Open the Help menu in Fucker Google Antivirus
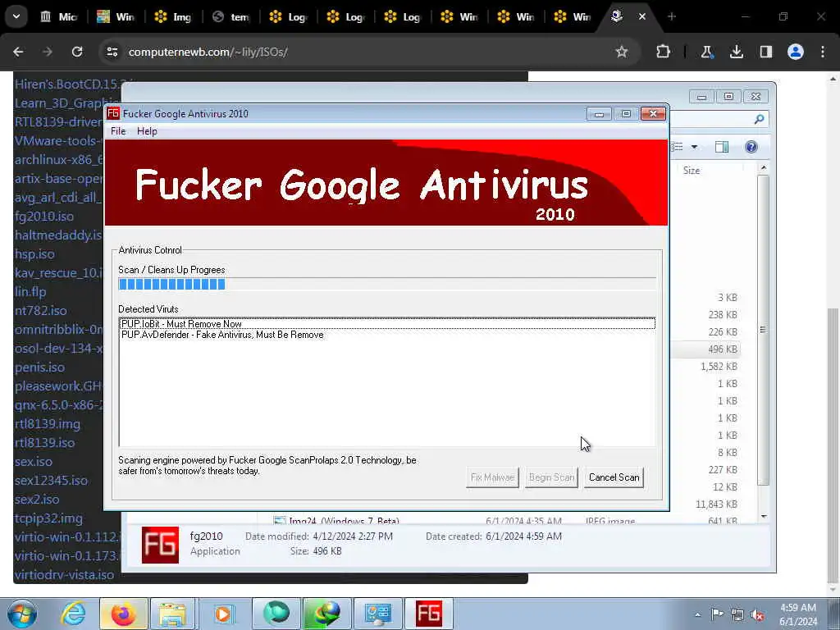 [147, 131]
